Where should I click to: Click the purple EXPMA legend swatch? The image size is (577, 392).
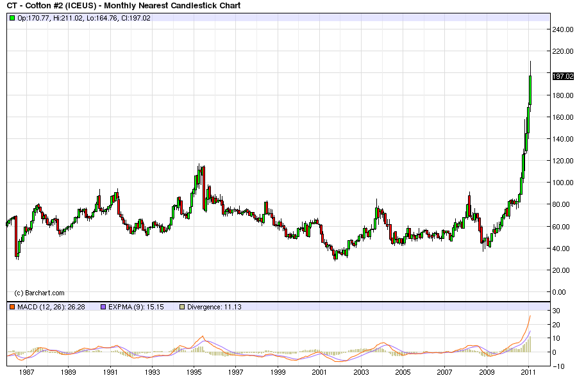(x=103, y=307)
